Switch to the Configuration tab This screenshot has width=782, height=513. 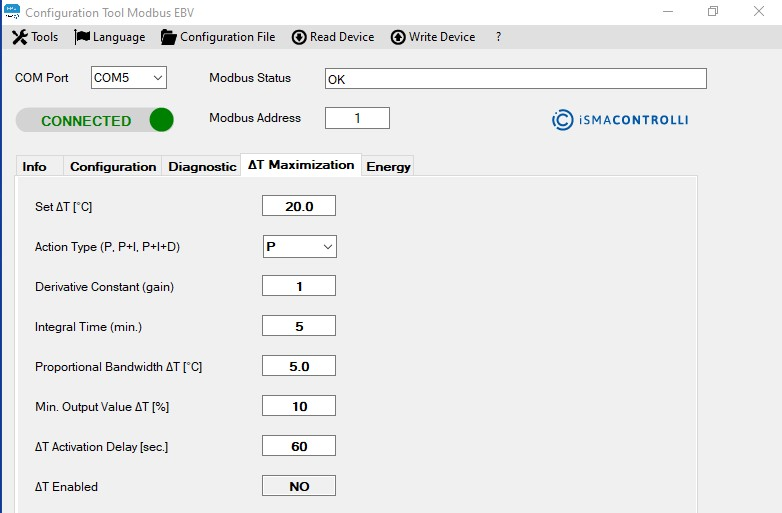(x=113, y=167)
